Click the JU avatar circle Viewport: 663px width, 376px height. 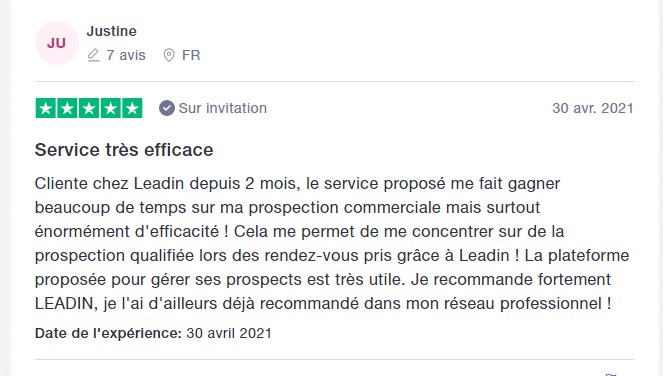[x=57, y=43]
